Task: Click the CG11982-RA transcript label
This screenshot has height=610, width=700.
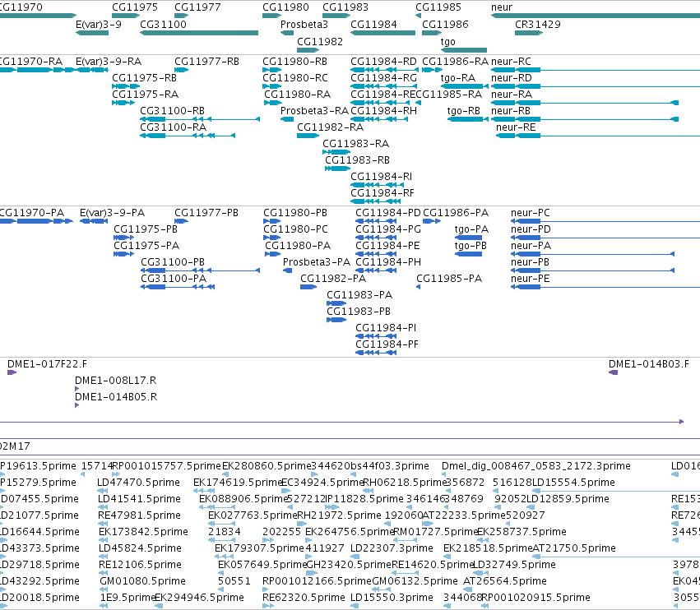Action: pyautogui.click(x=331, y=127)
